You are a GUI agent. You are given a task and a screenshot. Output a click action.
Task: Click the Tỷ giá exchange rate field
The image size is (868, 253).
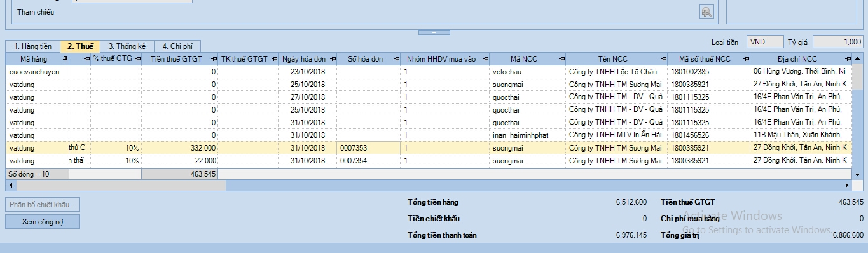(838, 42)
